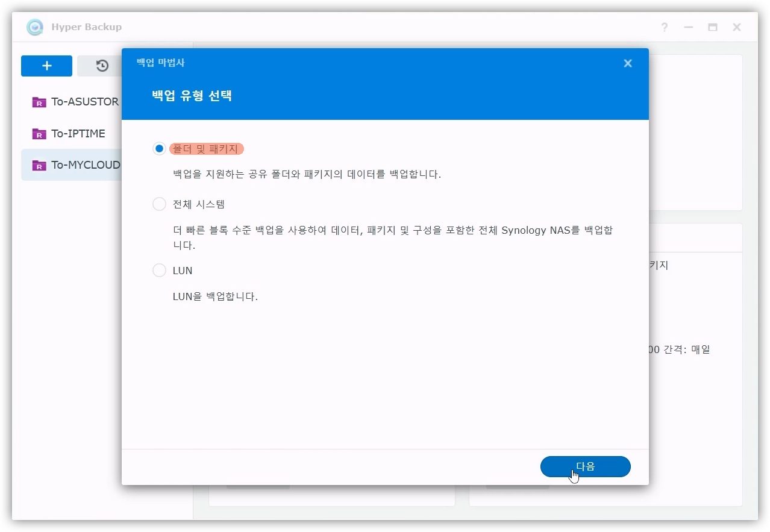
Task: Open the restore clock-arrow icon button
Action: pyautogui.click(x=102, y=66)
